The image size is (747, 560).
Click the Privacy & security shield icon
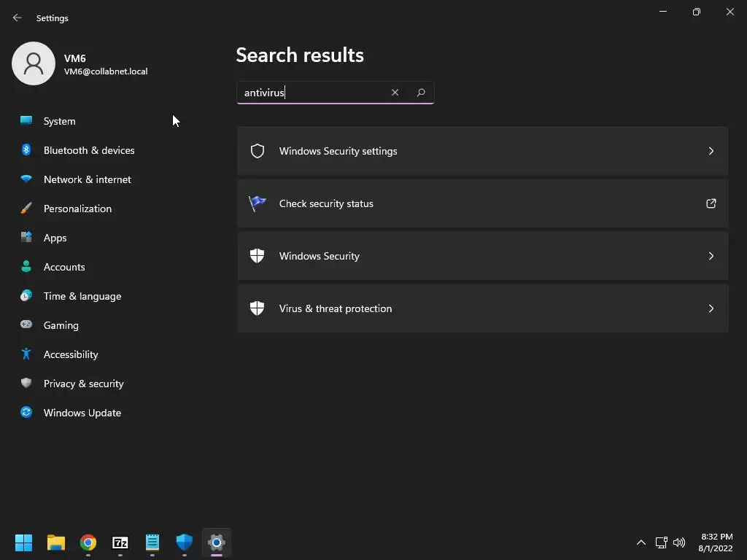pos(26,383)
